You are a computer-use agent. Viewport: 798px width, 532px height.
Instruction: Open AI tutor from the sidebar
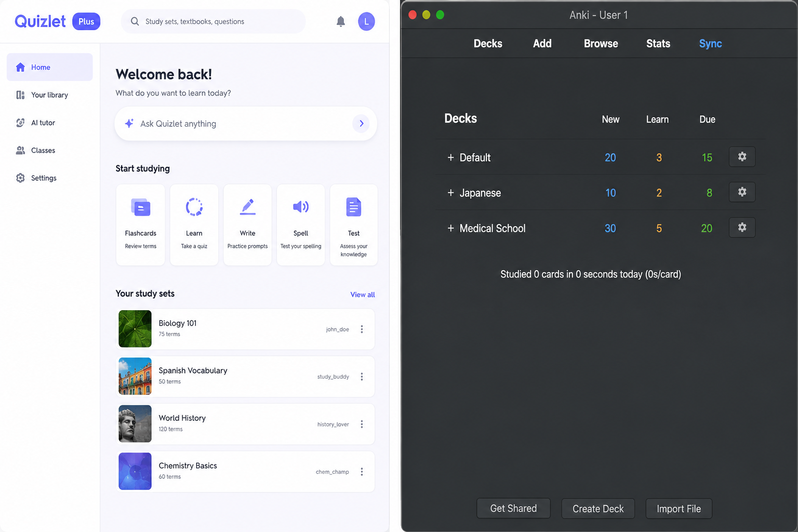(x=50, y=123)
